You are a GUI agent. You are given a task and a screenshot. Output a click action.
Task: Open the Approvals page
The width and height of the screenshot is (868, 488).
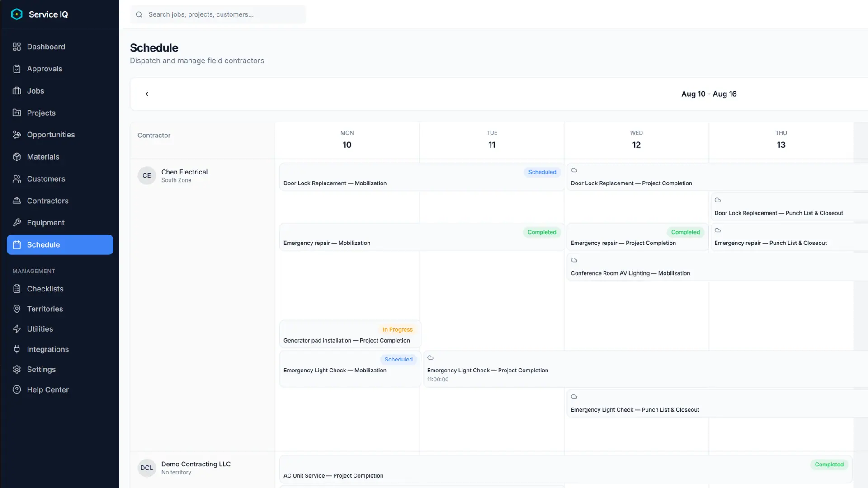(x=60, y=69)
